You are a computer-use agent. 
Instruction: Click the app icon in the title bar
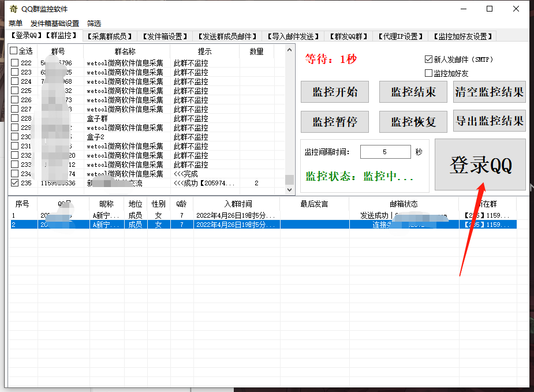13,9
